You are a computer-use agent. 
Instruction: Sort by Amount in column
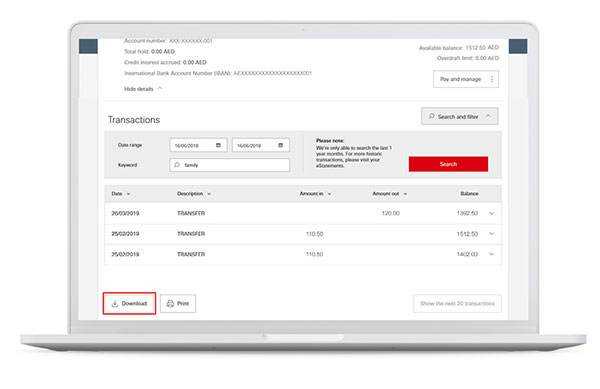[x=315, y=194]
